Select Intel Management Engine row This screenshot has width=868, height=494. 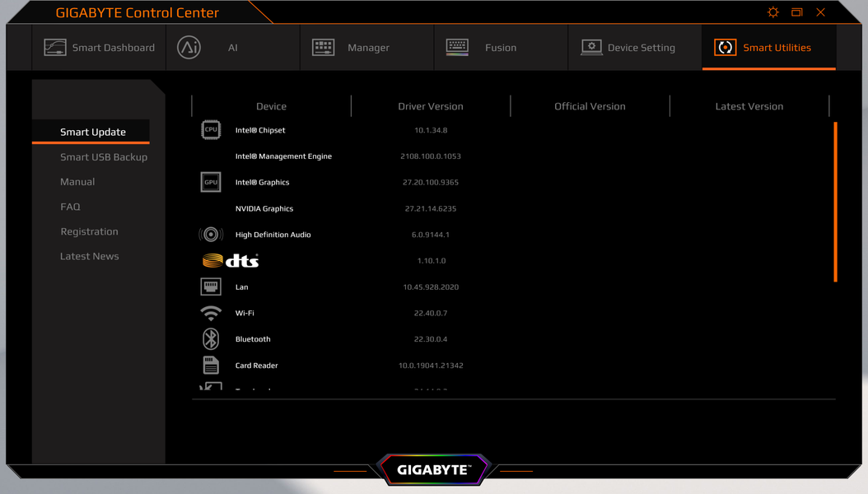283,156
